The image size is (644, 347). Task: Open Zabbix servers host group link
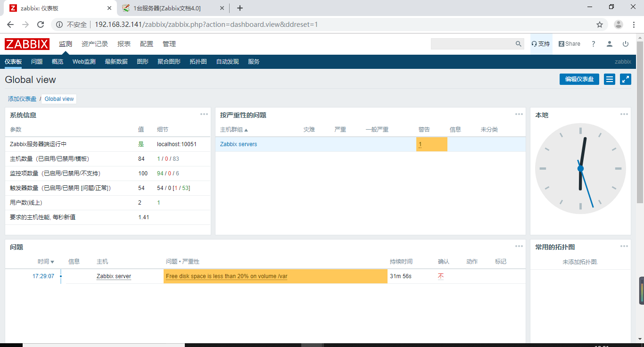point(239,144)
